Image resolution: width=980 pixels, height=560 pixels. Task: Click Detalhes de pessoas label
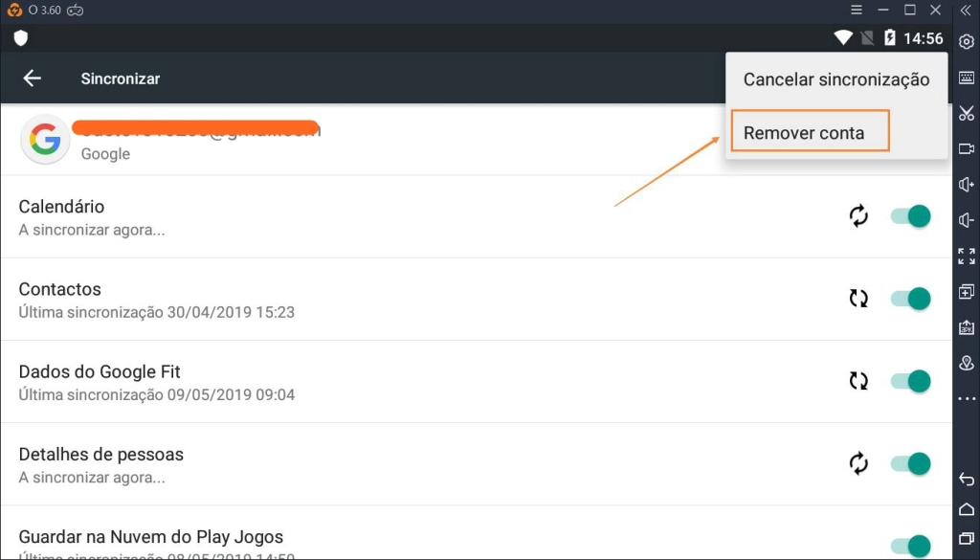(x=101, y=455)
